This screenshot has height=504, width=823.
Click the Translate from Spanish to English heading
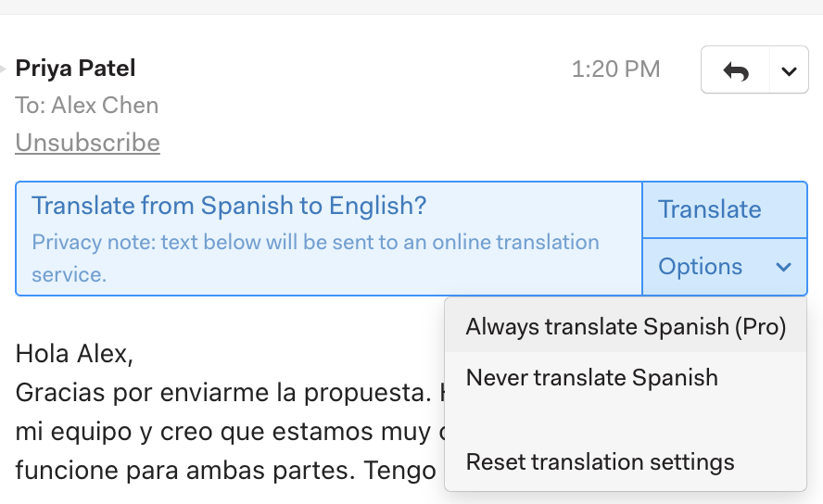click(x=229, y=206)
